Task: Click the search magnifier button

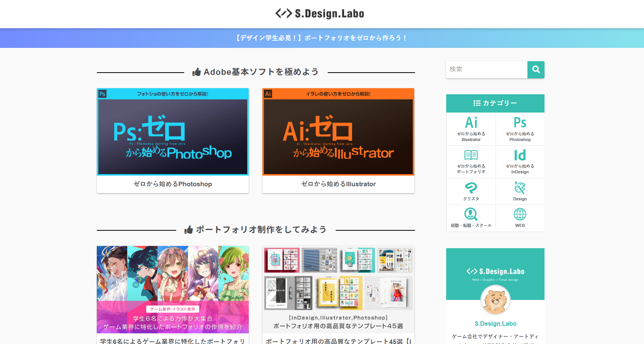Action: click(x=536, y=70)
